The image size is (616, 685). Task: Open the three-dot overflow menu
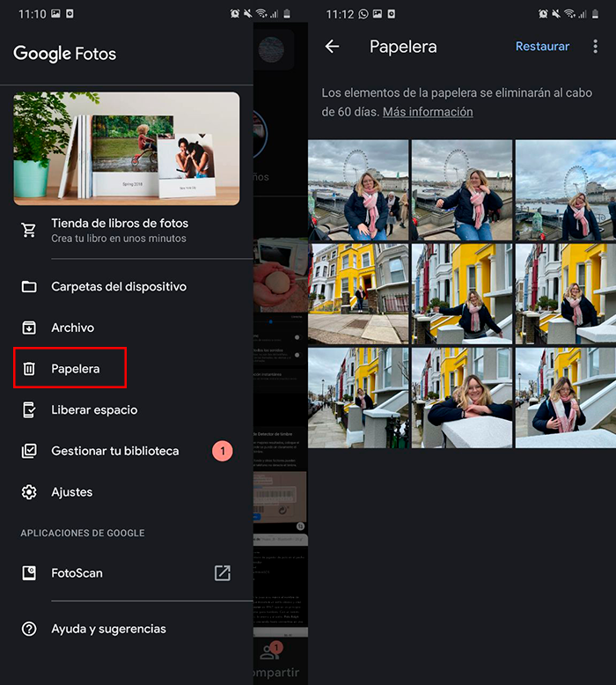pyautogui.click(x=595, y=47)
